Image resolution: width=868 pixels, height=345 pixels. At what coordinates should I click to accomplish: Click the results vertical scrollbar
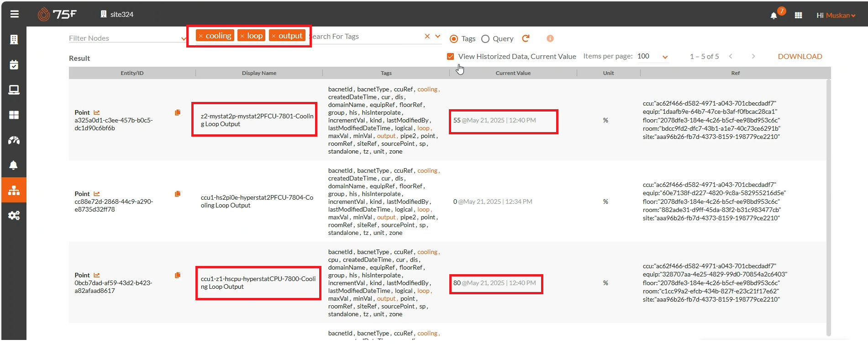pos(828,208)
